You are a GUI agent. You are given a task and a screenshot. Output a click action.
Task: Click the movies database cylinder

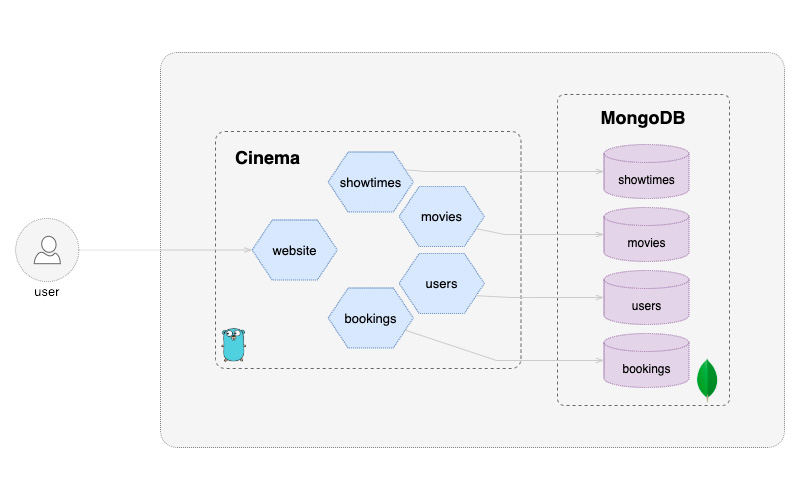[646, 235]
